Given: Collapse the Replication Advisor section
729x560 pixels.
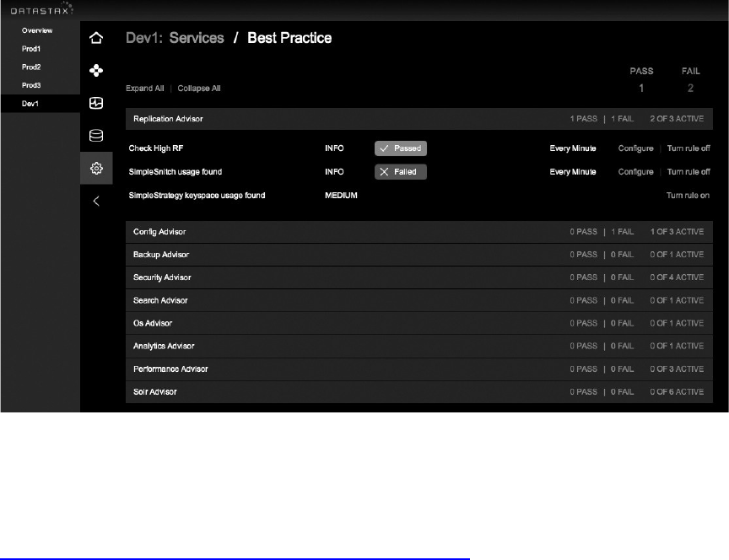Looking at the screenshot, I should [x=418, y=119].
